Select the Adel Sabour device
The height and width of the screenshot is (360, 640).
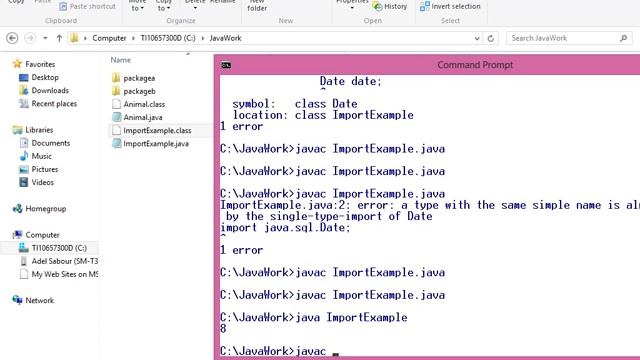coord(64,261)
